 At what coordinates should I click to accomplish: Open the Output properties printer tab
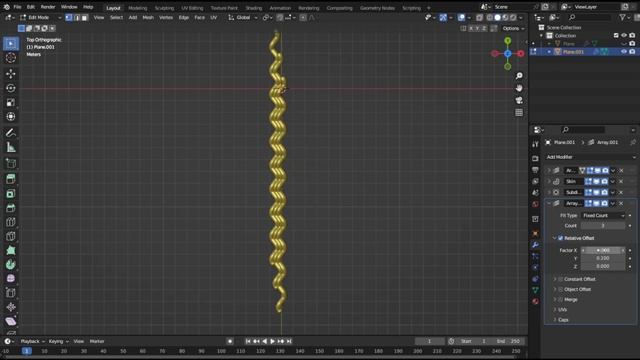535,170
